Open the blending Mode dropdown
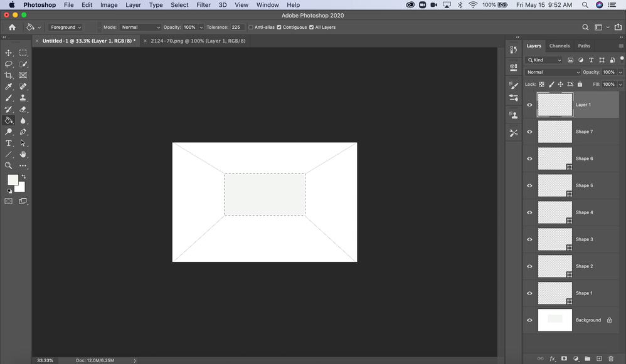626x364 pixels. click(139, 27)
